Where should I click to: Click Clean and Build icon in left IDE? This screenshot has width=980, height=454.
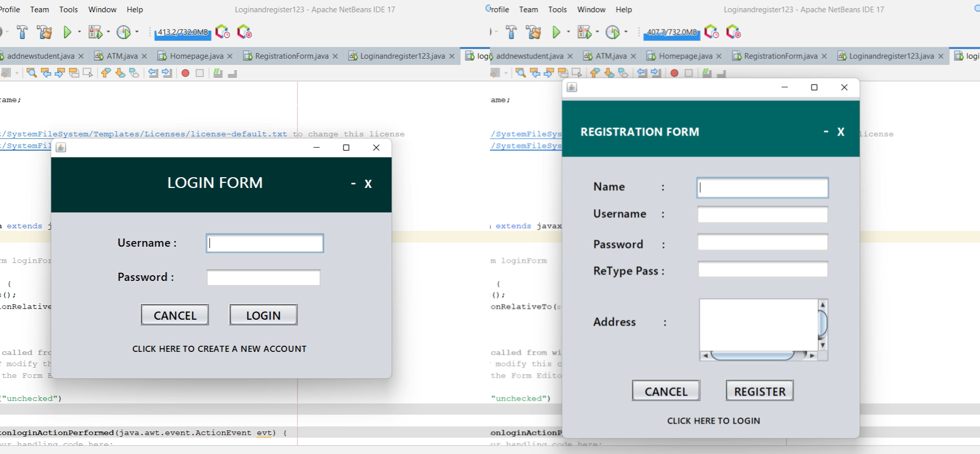click(x=44, y=32)
